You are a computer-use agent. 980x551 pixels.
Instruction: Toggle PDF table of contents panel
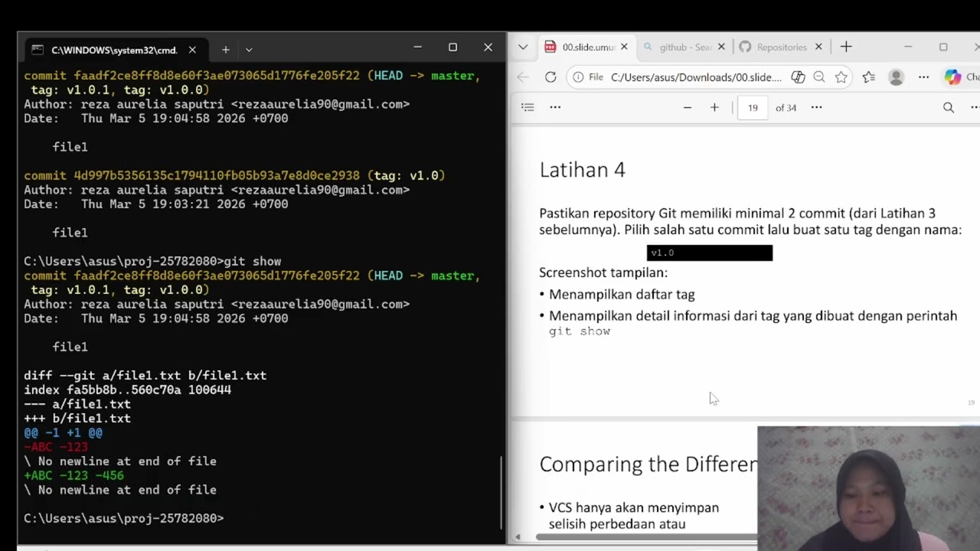528,107
